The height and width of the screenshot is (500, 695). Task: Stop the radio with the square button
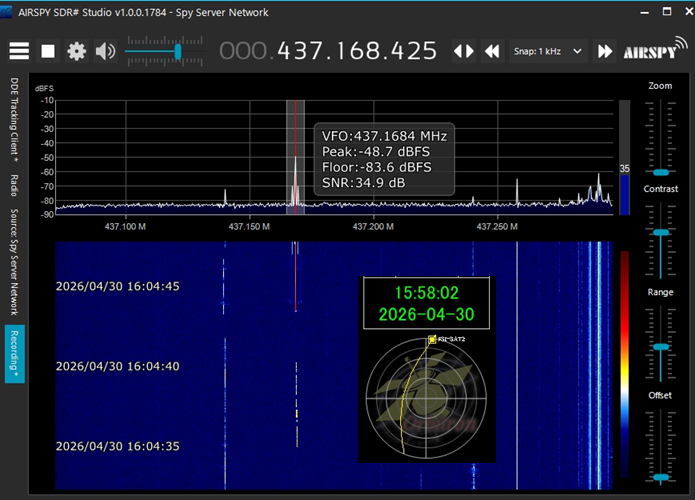[x=48, y=51]
